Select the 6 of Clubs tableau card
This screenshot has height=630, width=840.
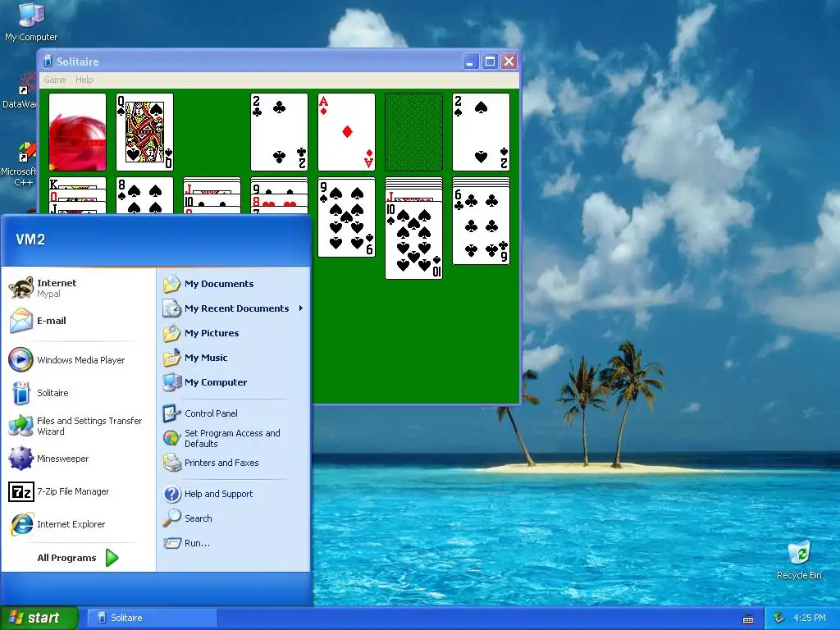click(481, 225)
